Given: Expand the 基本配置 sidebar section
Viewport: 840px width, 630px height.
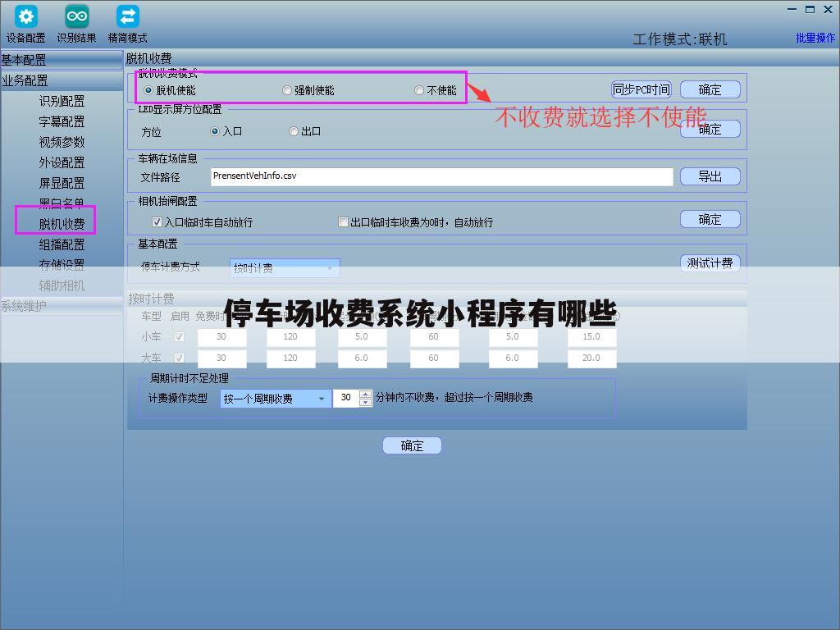Looking at the screenshot, I should (62, 60).
